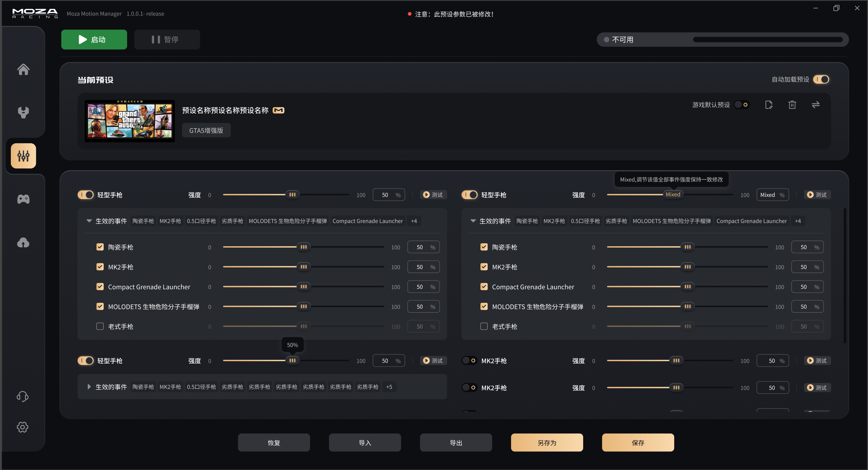
Task: Open the gamepad games page in the sidebar
Action: (x=23, y=199)
